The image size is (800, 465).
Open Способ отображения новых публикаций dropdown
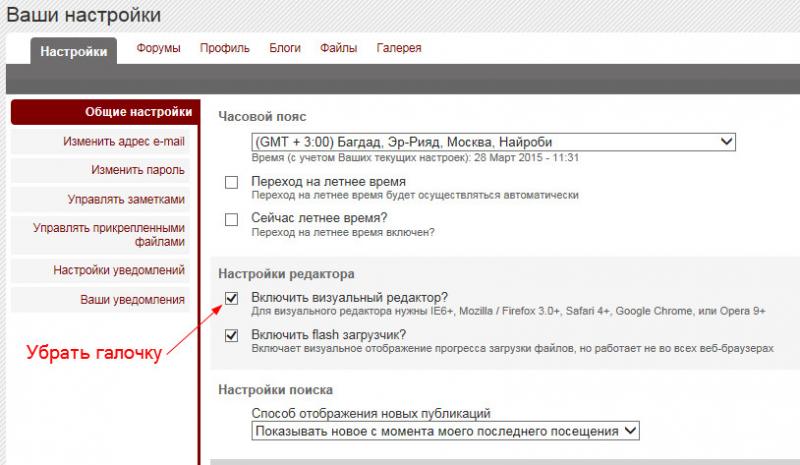(445, 431)
